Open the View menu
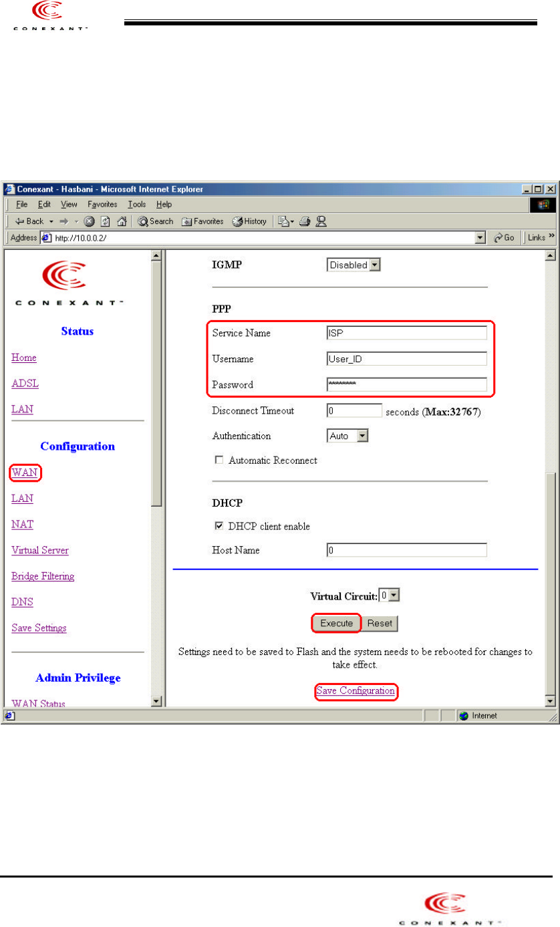Viewport: 560px width, 927px height. point(69,204)
